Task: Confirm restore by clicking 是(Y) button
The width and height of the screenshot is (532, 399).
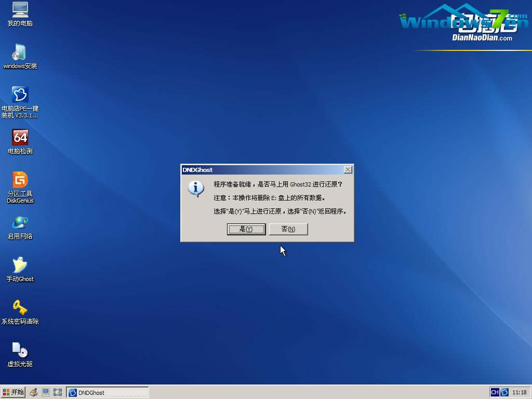Action: pos(246,229)
